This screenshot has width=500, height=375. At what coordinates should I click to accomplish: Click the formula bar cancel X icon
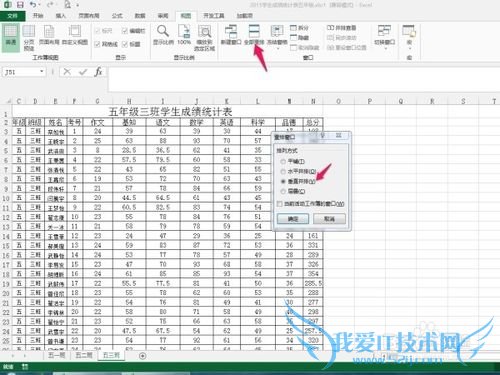67,72
